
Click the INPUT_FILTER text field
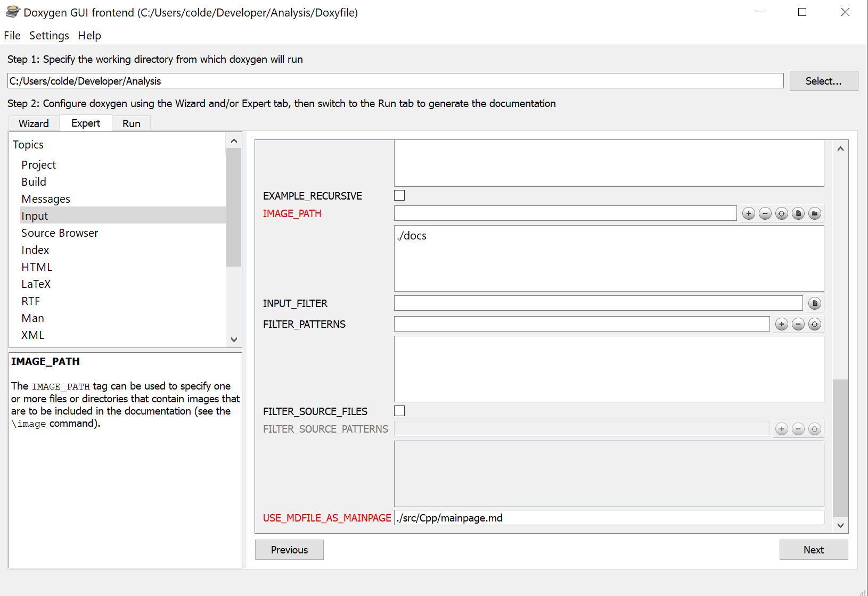[x=598, y=303]
